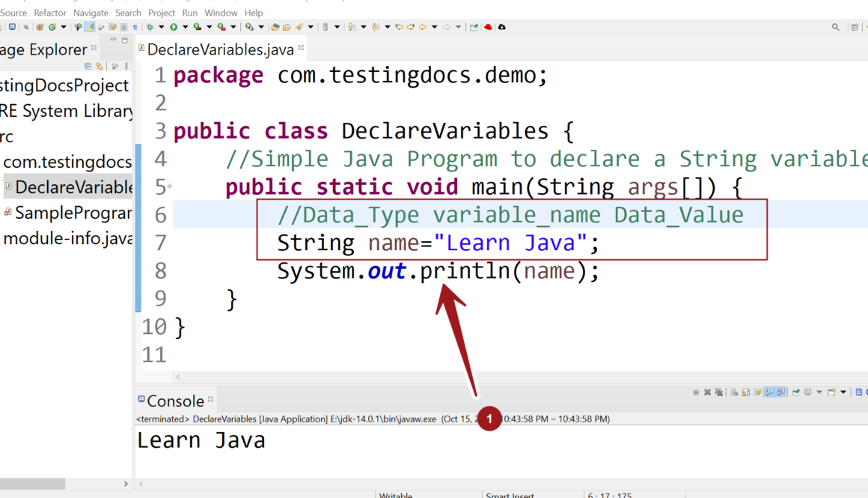Open the Run button dropdown arrow

click(x=184, y=27)
